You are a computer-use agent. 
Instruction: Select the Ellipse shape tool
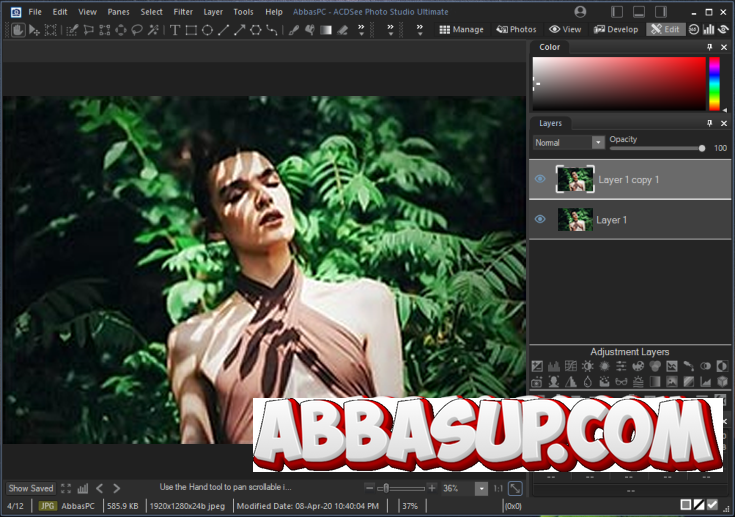pos(207,30)
